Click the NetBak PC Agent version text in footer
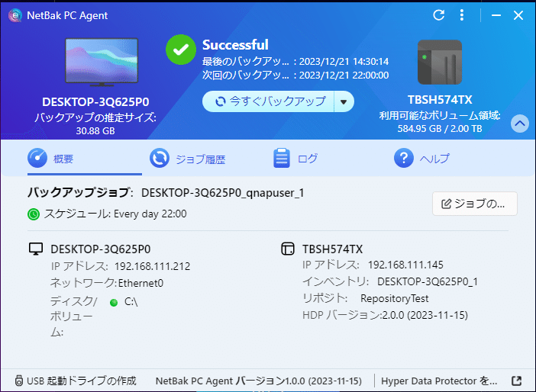The width and height of the screenshot is (536, 392). click(258, 381)
